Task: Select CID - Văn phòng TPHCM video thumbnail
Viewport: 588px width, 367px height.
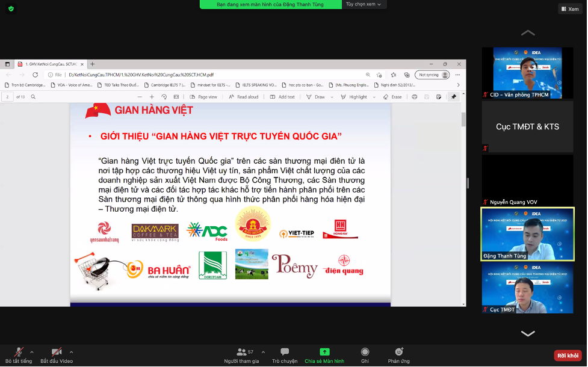Action: 528,73
